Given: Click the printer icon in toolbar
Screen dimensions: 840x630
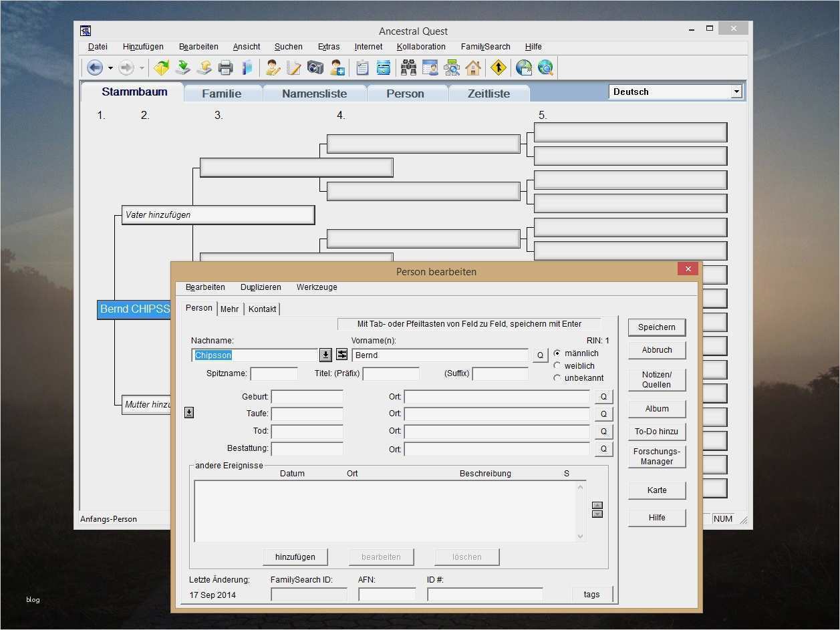Looking at the screenshot, I should (x=225, y=67).
